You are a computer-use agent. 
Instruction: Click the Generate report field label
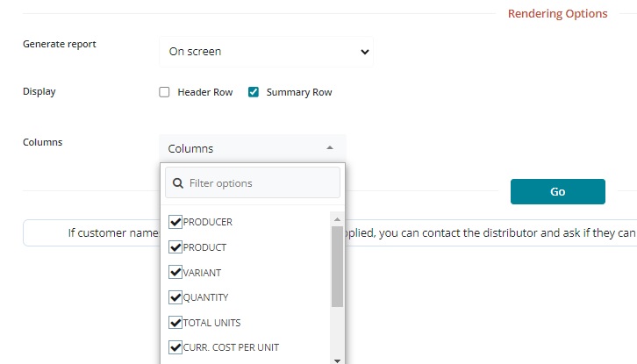(x=60, y=45)
